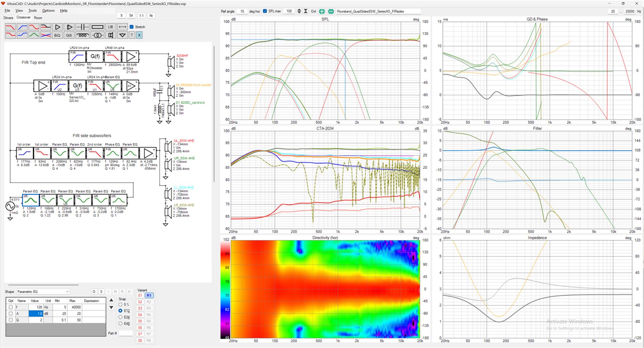Image resolution: width=644 pixels, height=348 pixels.
Task: Tick the Opt checkbox for A
Action: coord(11,313)
